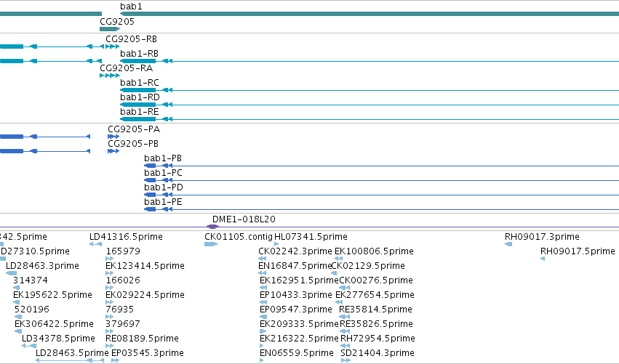Select EST EK216322.5prime
This screenshot has height=364, width=619.
(x=299, y=339)
